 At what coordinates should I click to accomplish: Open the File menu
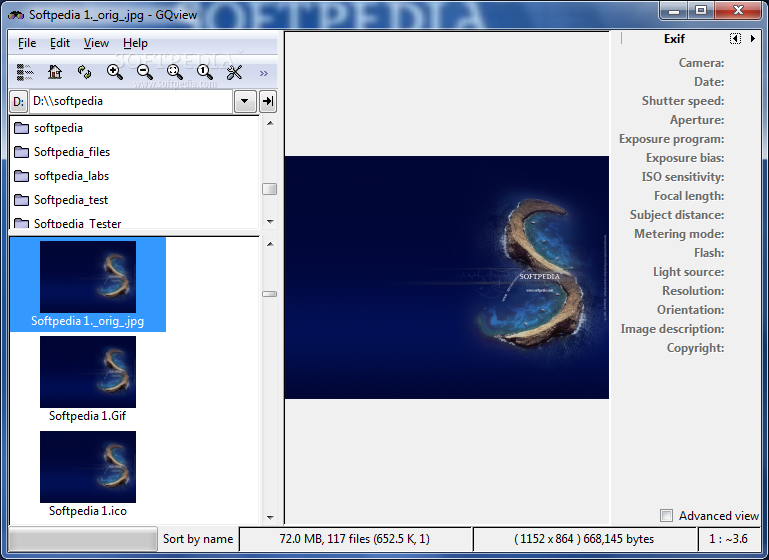click(27, 43)
